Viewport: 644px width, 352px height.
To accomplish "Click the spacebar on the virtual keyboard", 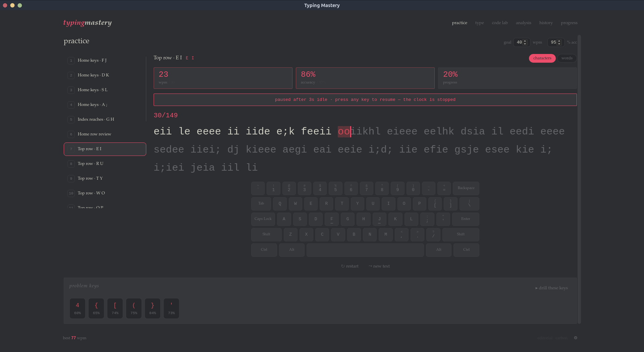I will tap(365, 250).
